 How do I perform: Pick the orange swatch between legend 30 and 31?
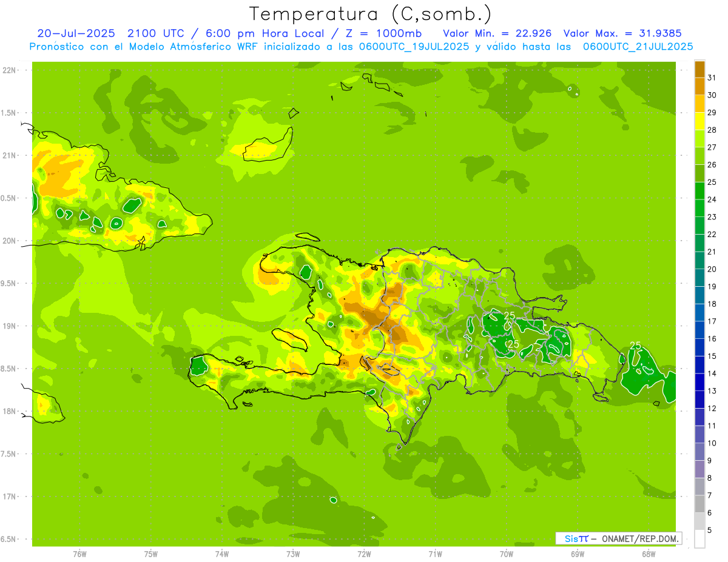pyautogui.click(x=699, y=86)
